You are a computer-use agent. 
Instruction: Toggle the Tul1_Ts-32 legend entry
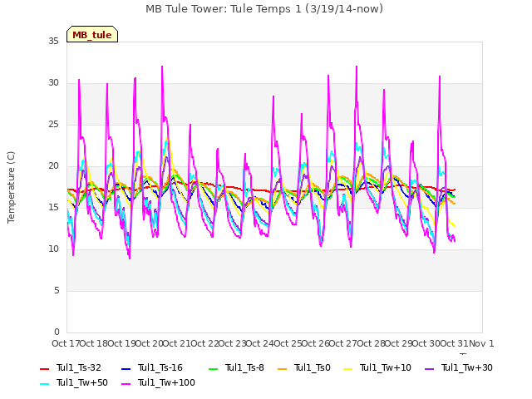(71, 367)
